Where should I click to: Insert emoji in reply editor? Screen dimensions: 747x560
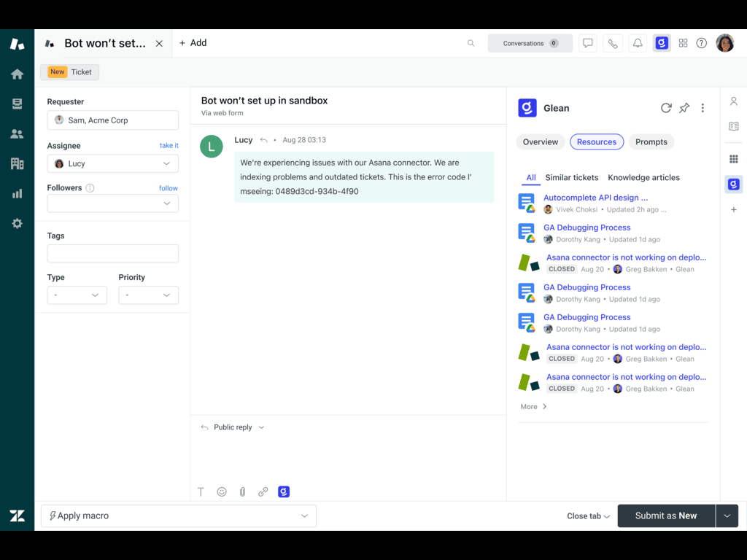pyautogui.click(x=222, y=492)
